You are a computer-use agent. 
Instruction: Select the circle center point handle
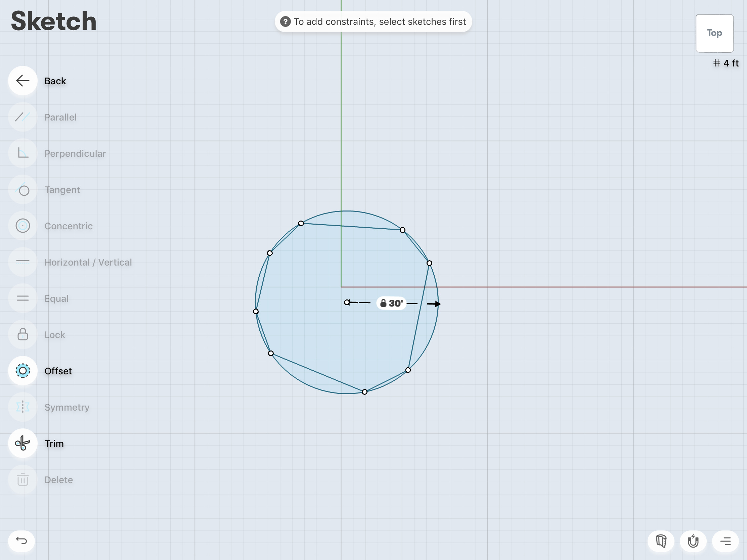point(347,302)
